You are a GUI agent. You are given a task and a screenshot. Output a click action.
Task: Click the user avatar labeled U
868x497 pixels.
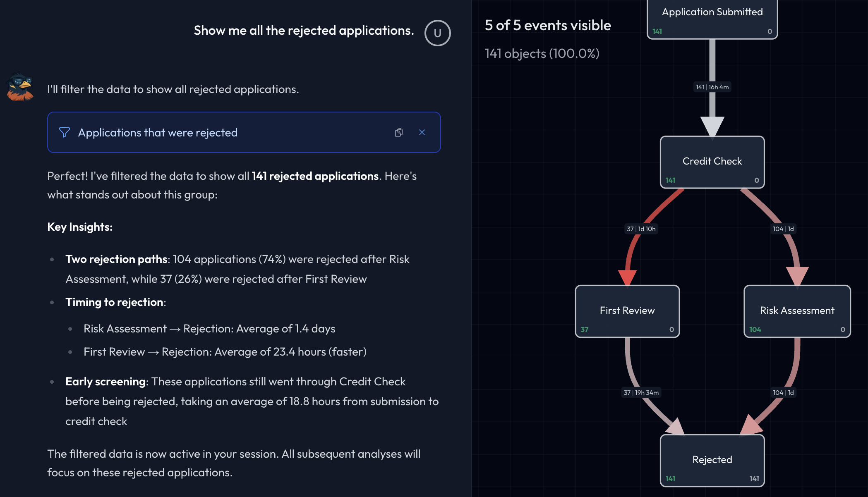click(437, 33)
